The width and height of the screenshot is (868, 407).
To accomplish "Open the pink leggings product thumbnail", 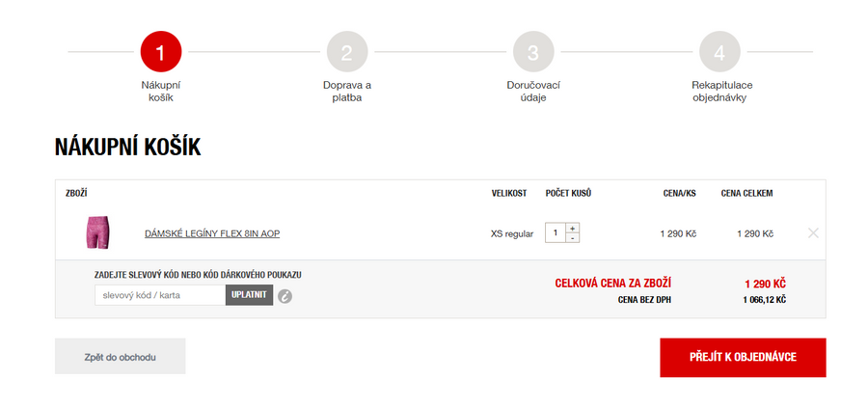I will (98, 232).
